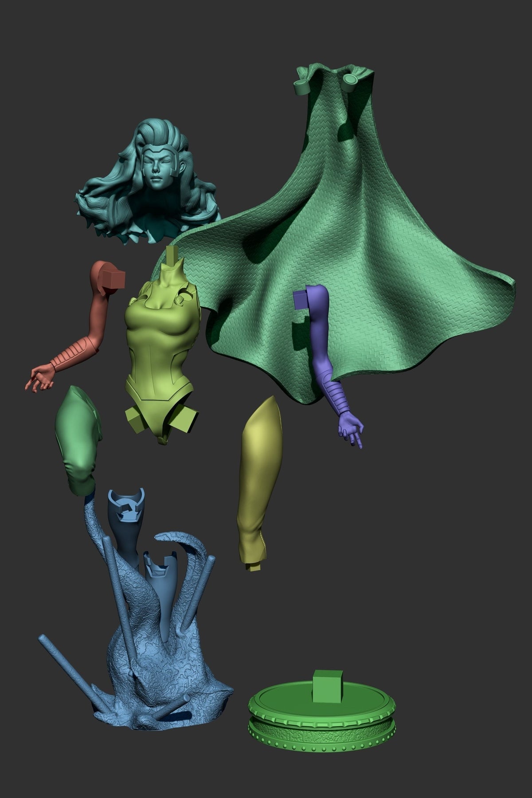Image resolution: width=532 pixels, height=798 pixels.
Task: Click the square connector on purple arm
Action: 302,299
